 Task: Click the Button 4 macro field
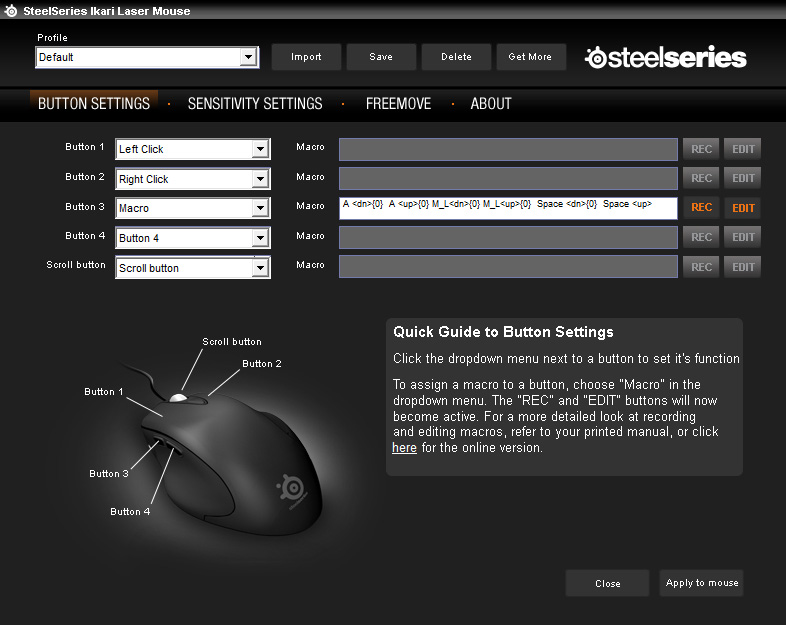tap(508, 237)
